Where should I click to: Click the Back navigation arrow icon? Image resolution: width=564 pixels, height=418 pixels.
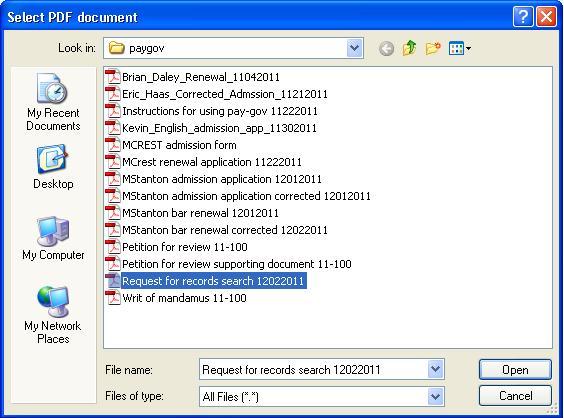[386, 48]
